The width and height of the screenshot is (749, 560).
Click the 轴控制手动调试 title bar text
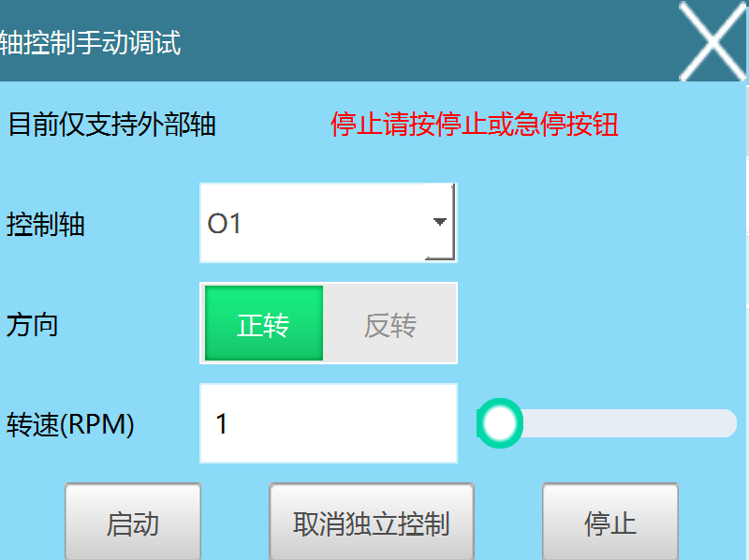pos(90,43)
